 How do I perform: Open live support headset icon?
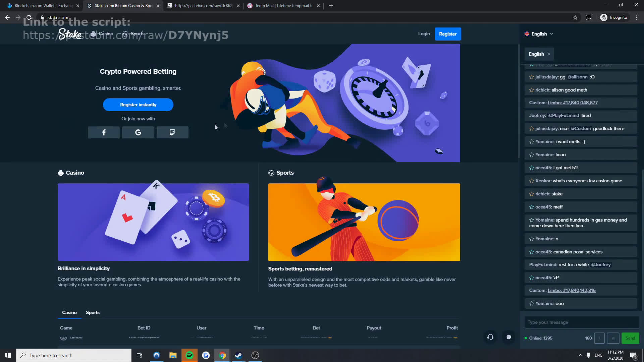490,337
